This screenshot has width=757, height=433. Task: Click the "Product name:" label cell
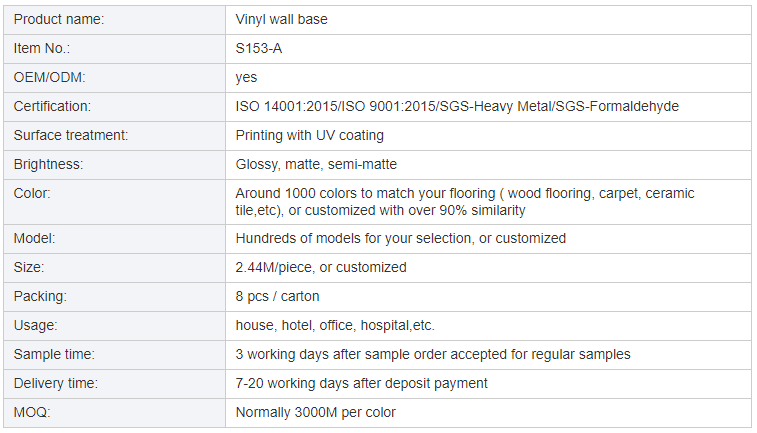point(58,19)
